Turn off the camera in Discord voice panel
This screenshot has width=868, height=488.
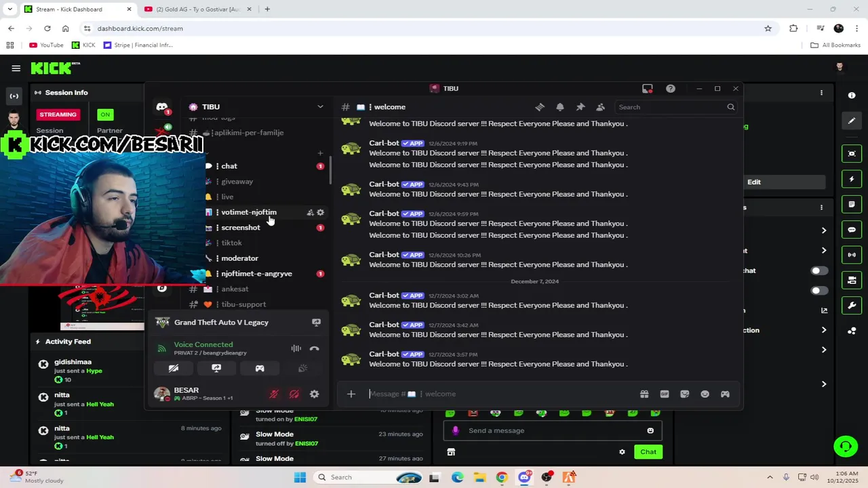point(174,368)
